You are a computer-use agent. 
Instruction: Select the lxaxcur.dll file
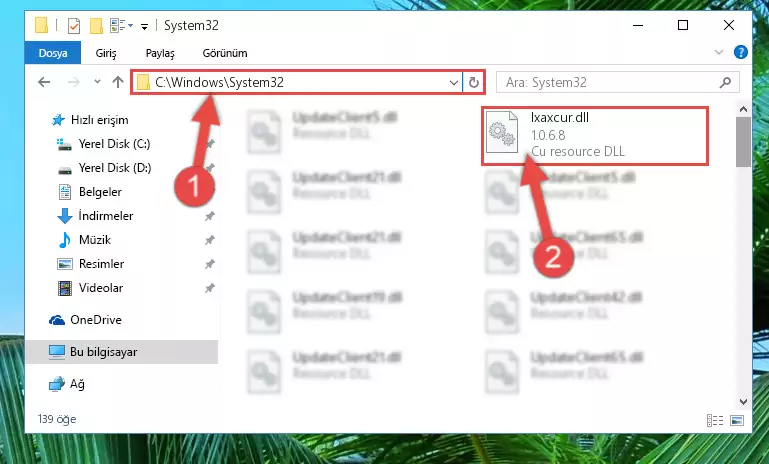(594, 135)
